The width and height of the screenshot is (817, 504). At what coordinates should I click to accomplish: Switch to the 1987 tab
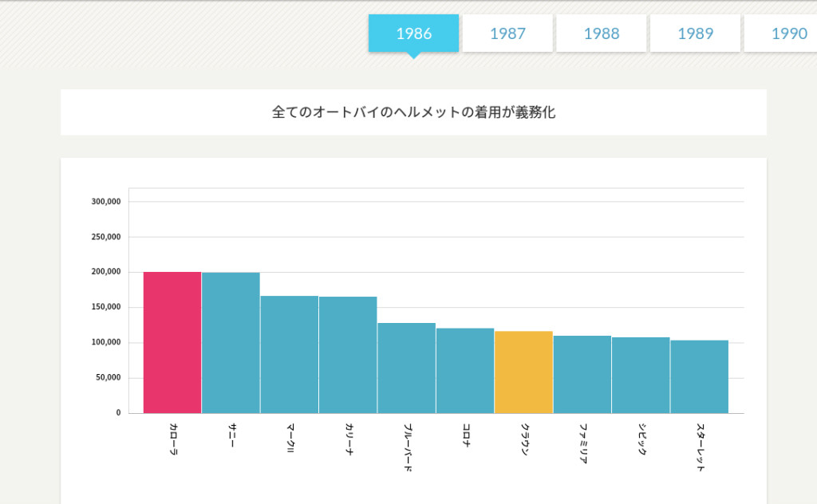507,33
